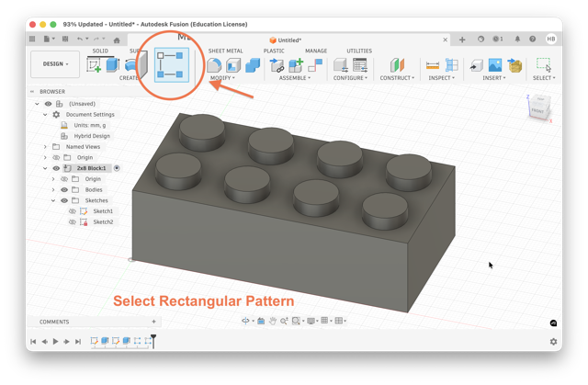
Task: Select the Untitled* document tab
Action: point(286,40)
